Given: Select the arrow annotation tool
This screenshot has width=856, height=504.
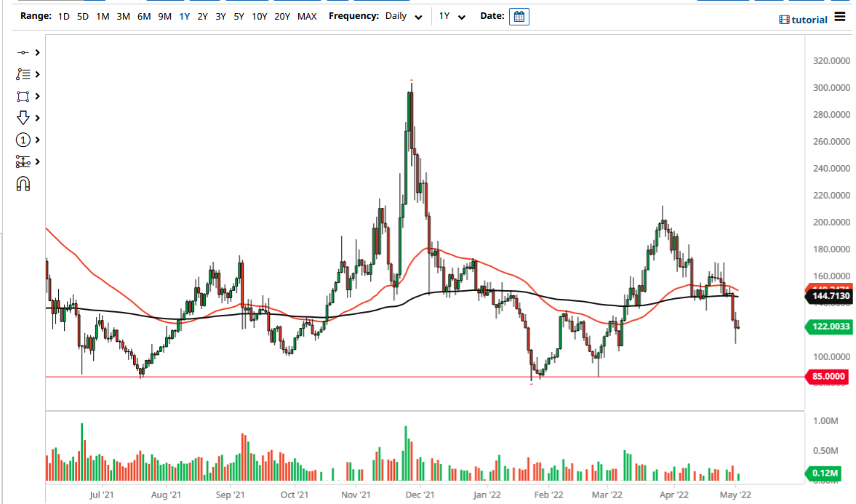Looking at the screenshot, I should [x=23, y=117].
